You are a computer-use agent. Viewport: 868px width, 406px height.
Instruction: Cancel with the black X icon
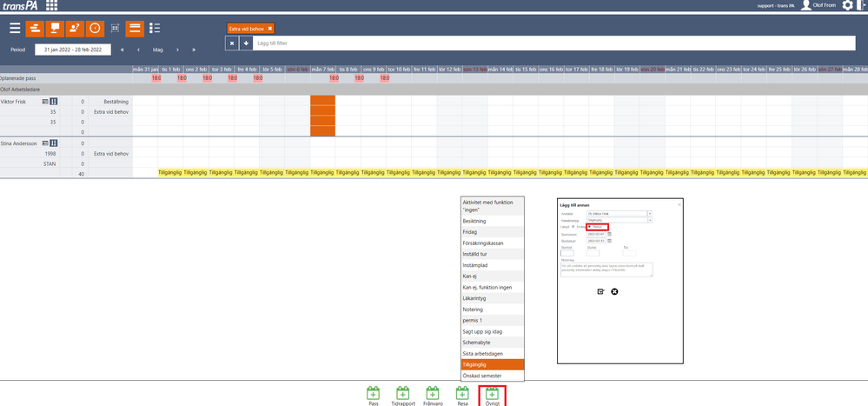614,292
